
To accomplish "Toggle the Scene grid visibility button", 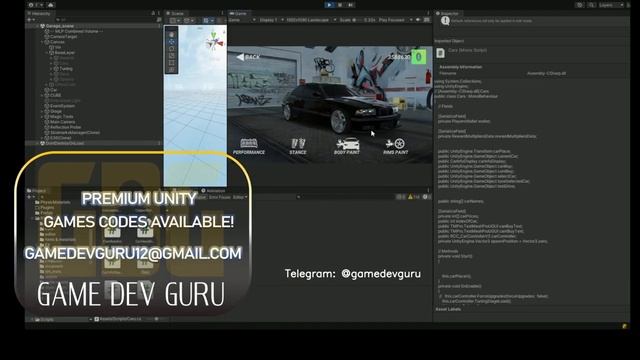I will tap(208, 20).
